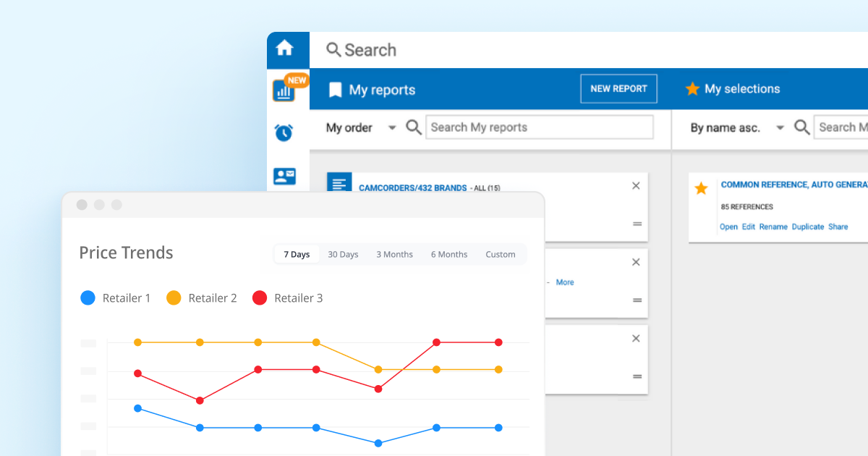Click the Home icon in sidebar
This screenshot has width=868, height=456.
click(285, 48)
